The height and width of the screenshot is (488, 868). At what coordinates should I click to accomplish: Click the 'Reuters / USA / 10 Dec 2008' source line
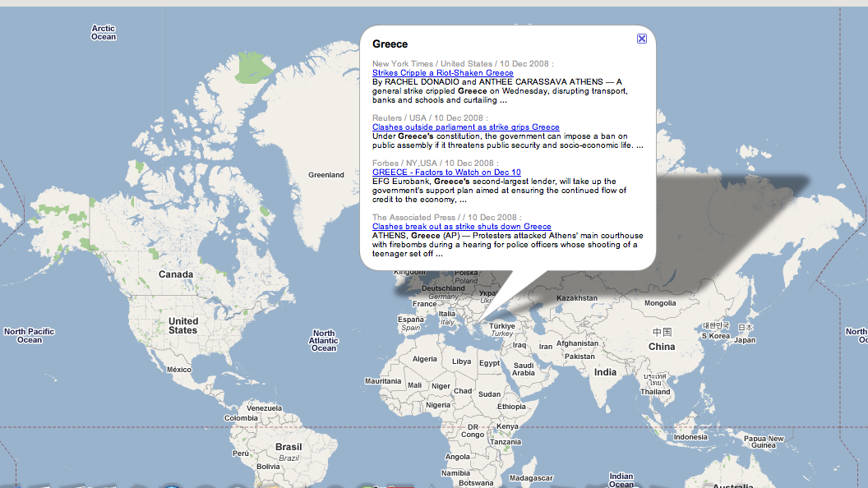430,117
